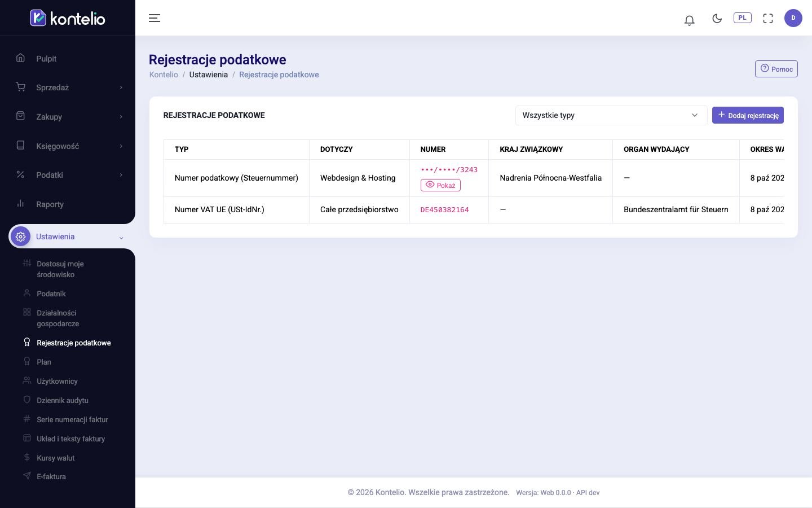Open Dostosuj moje środowisko
812x508 pixels.
pyautogui.click(x=60, y=269)
